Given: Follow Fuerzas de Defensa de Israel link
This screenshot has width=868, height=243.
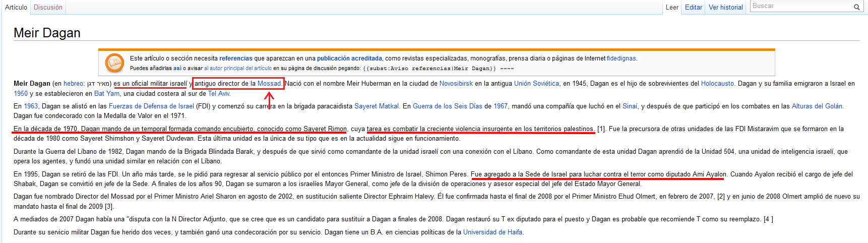Looking at the screenshot, I should click(151, 106).
